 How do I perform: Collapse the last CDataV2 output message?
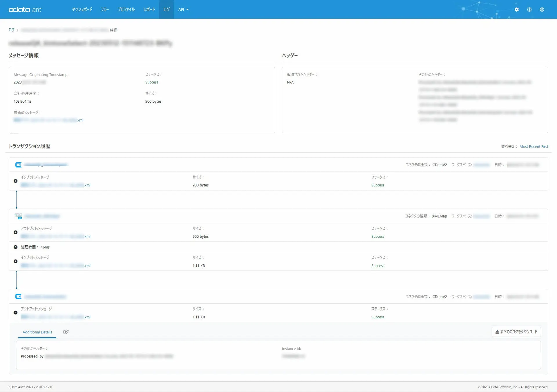tap(16, 313)
